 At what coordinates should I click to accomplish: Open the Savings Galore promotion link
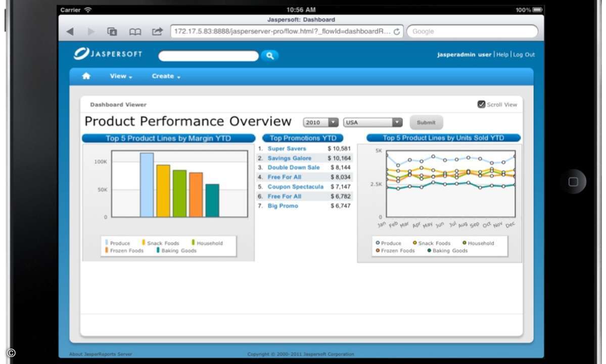coord(290,158)
